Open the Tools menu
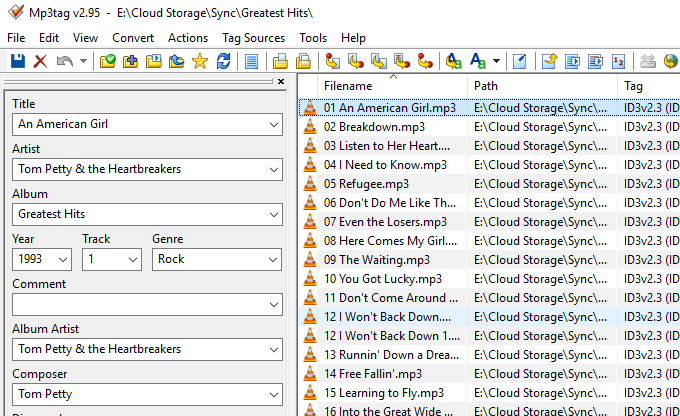The width and height of the screenshot is (680, 416). click(313, 38)
